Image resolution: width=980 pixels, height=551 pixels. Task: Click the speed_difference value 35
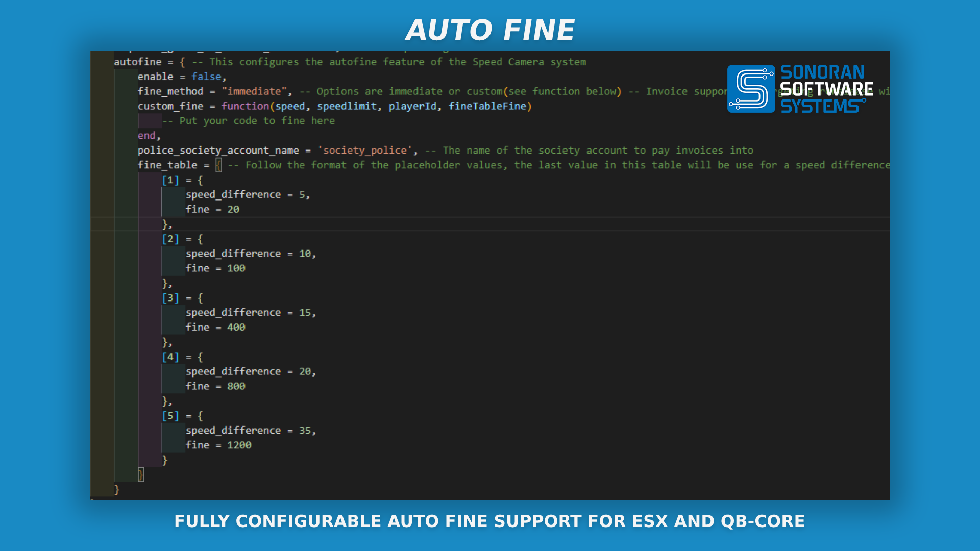click(x=305, y=431)
